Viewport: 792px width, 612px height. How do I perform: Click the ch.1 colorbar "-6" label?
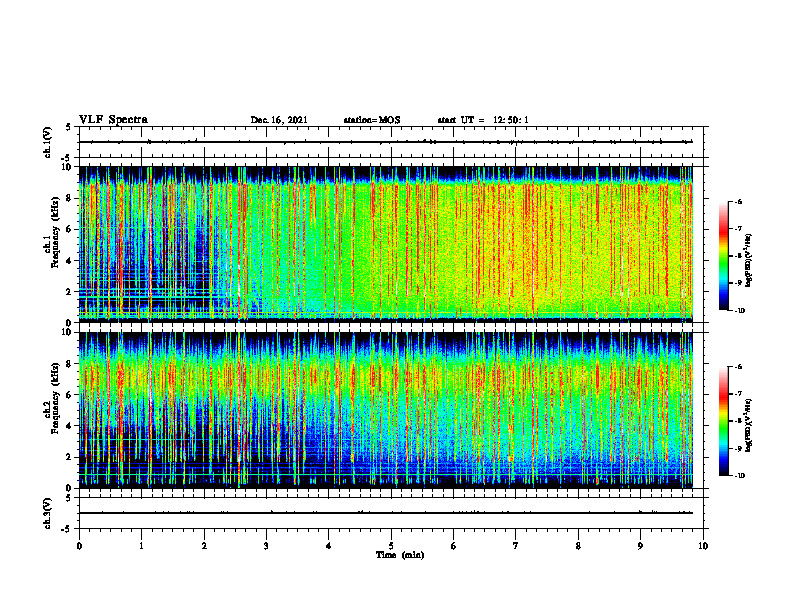[738, 201]
